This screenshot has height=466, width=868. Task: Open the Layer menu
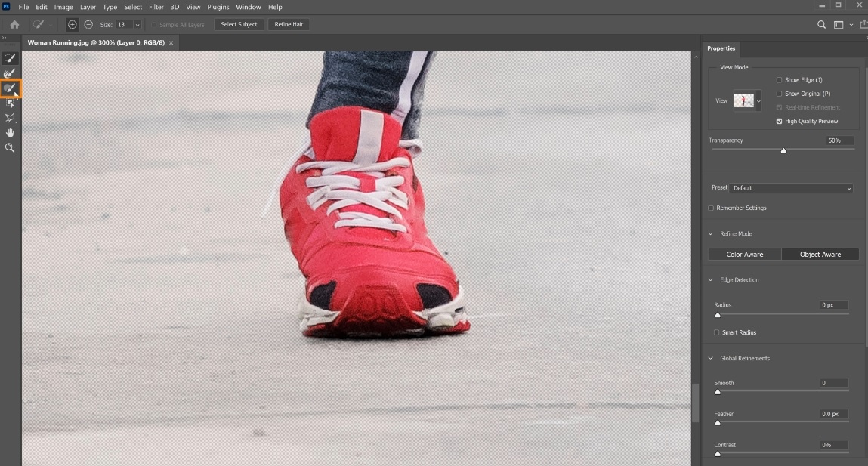pos(88,7)
